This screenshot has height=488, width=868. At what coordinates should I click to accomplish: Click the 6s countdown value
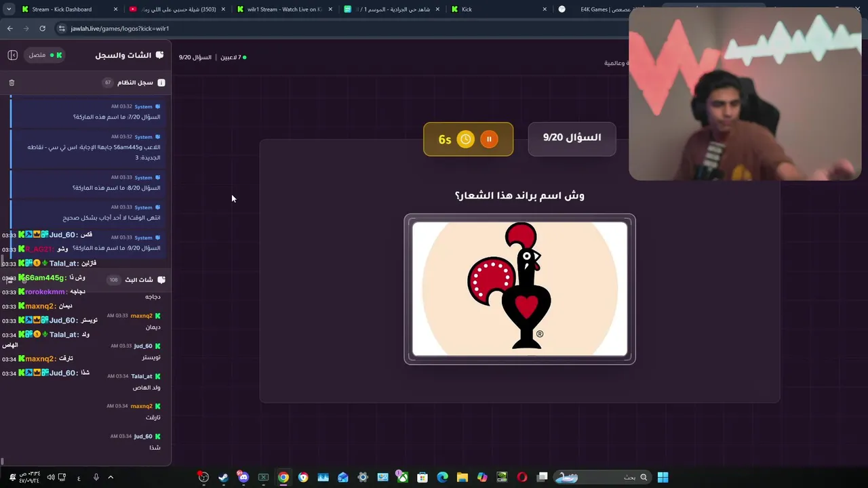tap(445, 140)
